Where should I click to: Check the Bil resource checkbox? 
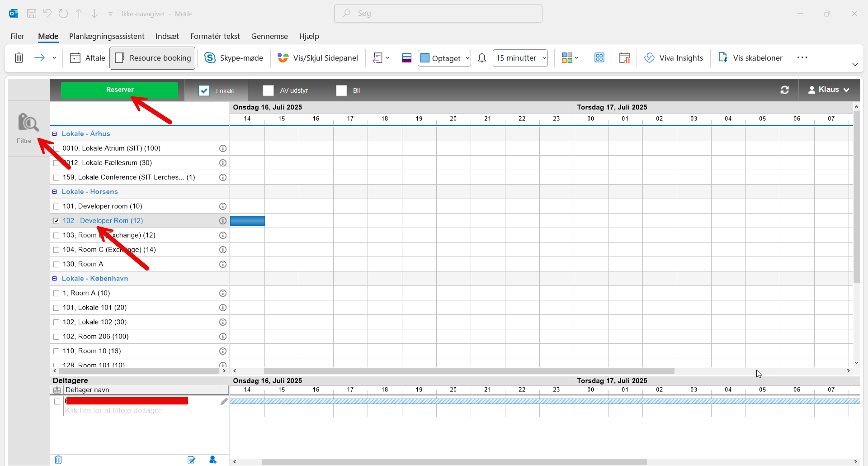click(x=341, y=90)
